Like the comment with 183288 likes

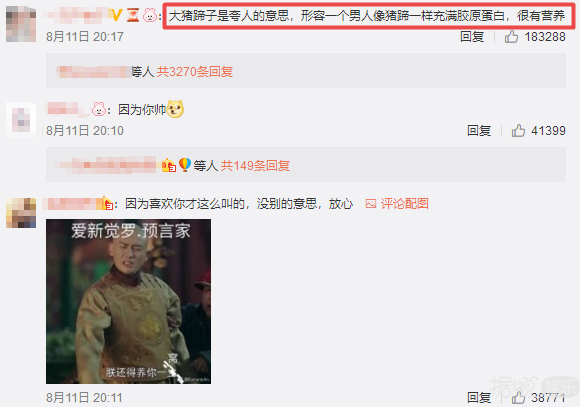(511, 36)
